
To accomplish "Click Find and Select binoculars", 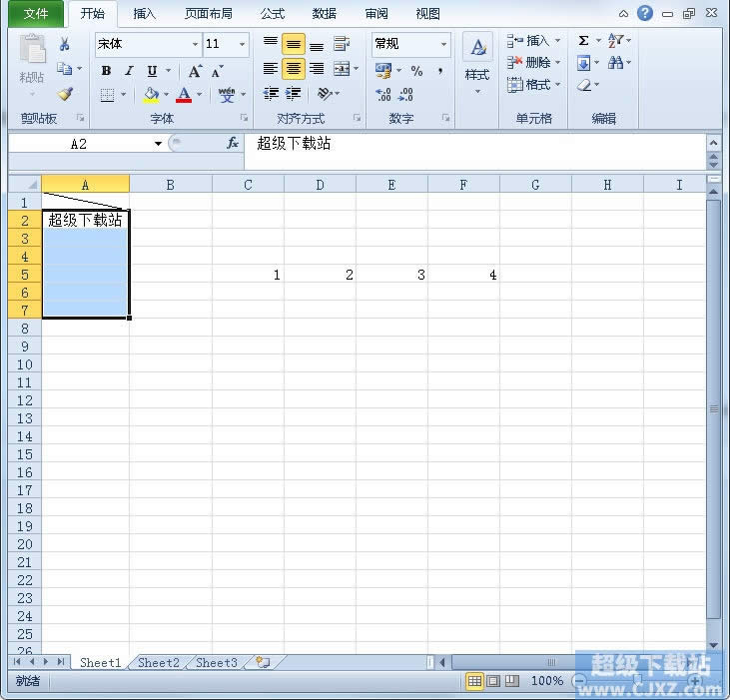I will tap(615, 62).
